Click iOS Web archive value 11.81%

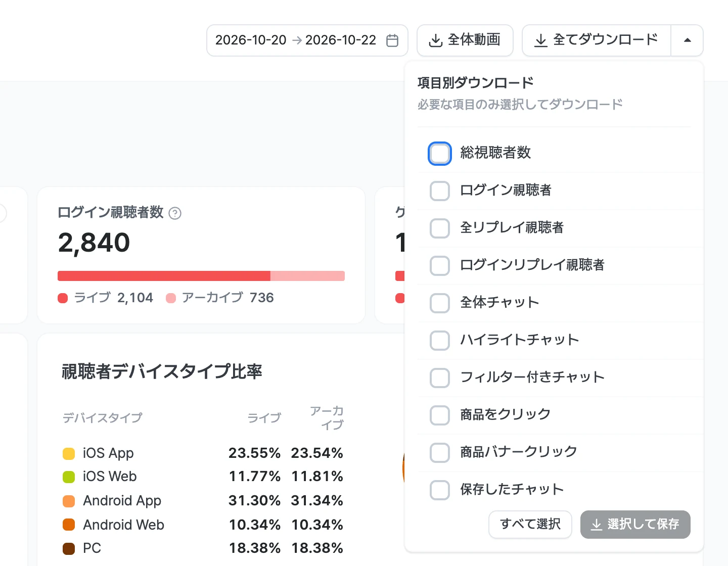317,477
